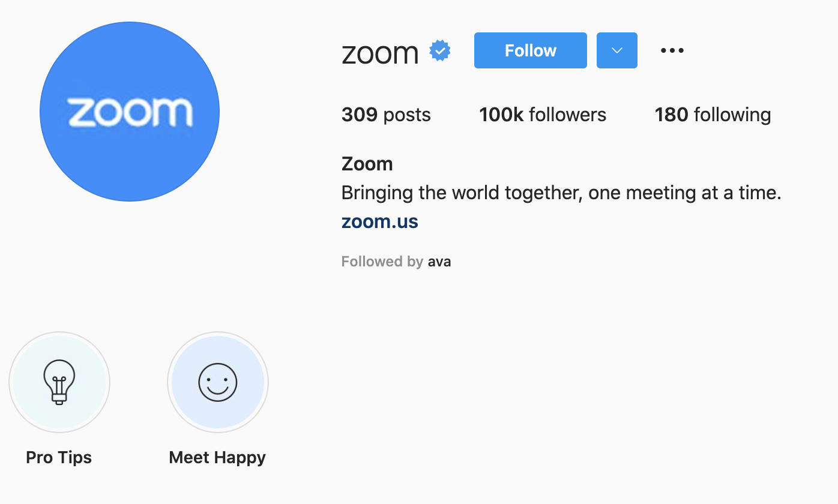The image size is (838, 504).
Task: Open the Pro Tips lightbulb highlight
Action: coord(59,382)
